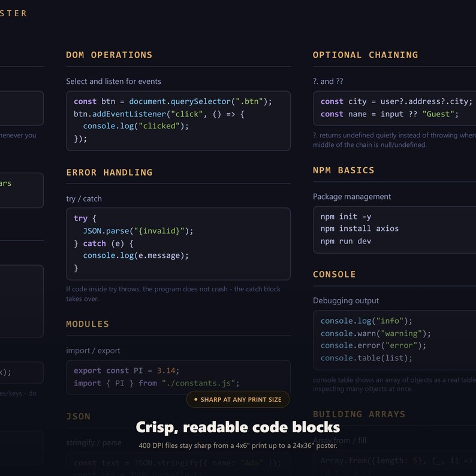
Task: Click the MODULES section heading
Action: coord(88,324)
